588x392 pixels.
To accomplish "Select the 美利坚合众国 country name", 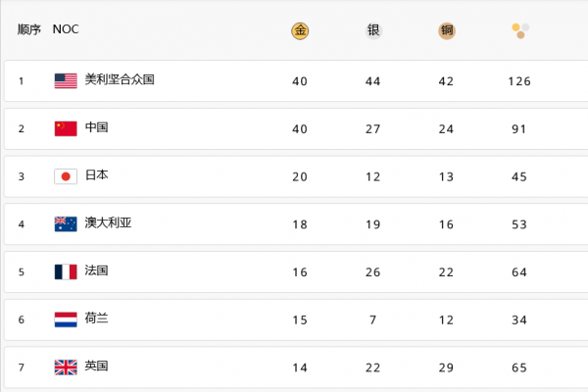I will click(x=120, y=80).
